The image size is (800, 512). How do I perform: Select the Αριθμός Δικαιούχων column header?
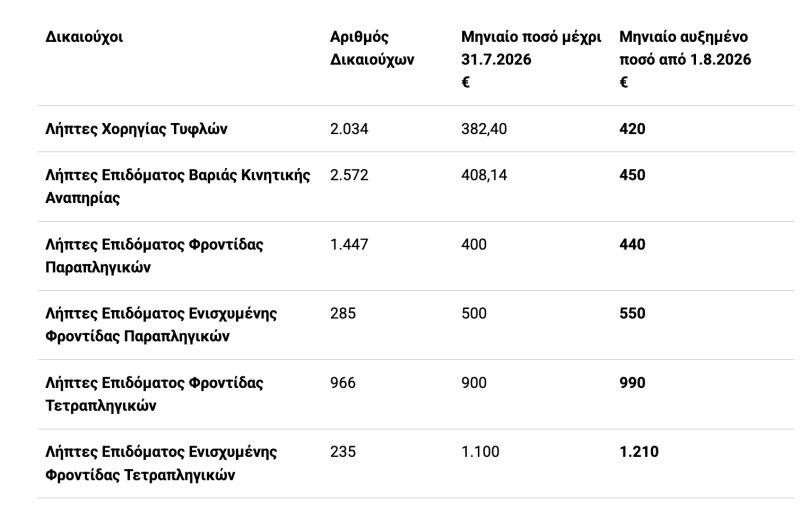click(x=372, y=48)
